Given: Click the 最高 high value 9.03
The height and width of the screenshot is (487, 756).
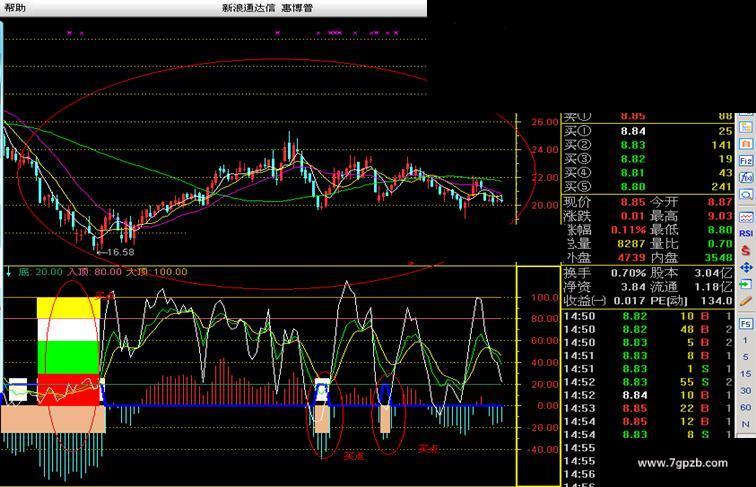Looking at the screenshot, I should point(720,216).
